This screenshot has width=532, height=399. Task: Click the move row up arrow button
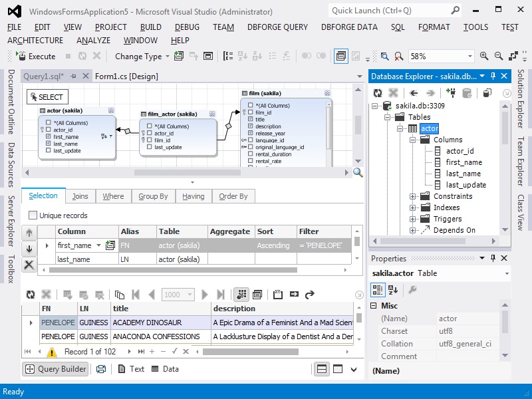click(29, 233)
